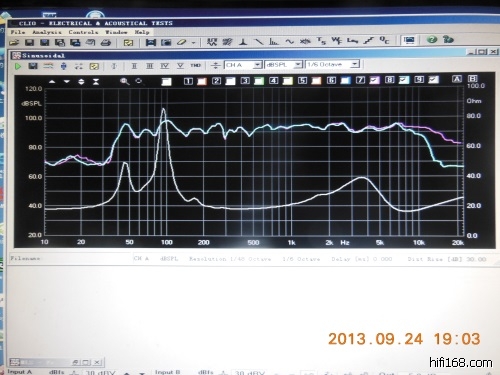The height and width of the screenshot is (375, 500).
Task: Expand the CH A channel dropdown
Action: [x=257, y=65]
